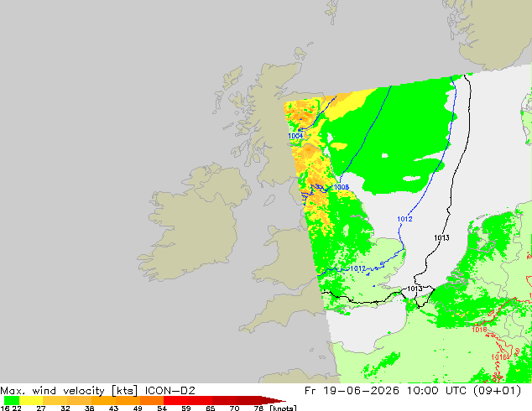Click the 1008 isobar label
The height and width of the screenshot is (411, 532).
[x=342, y=187]
